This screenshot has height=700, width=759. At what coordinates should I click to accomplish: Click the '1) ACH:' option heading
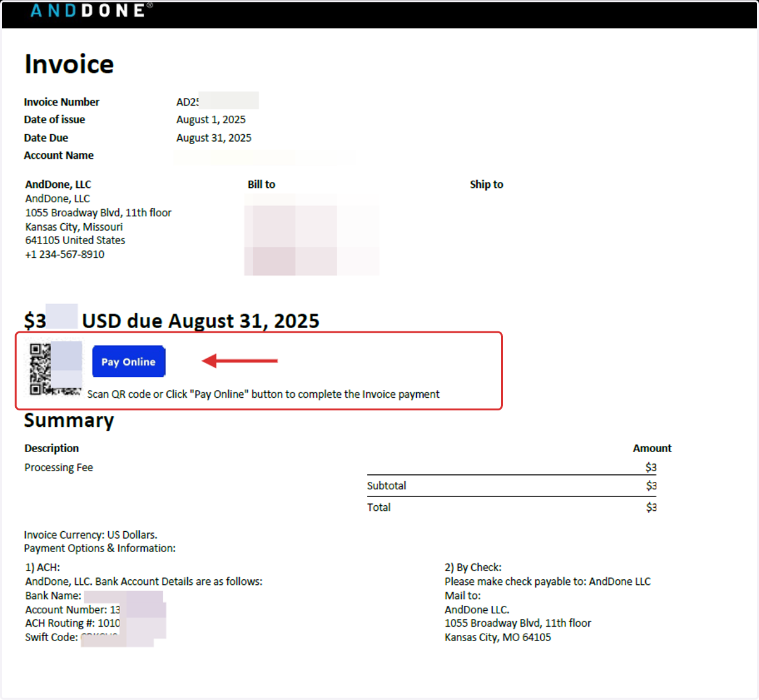tap(42, 568)
